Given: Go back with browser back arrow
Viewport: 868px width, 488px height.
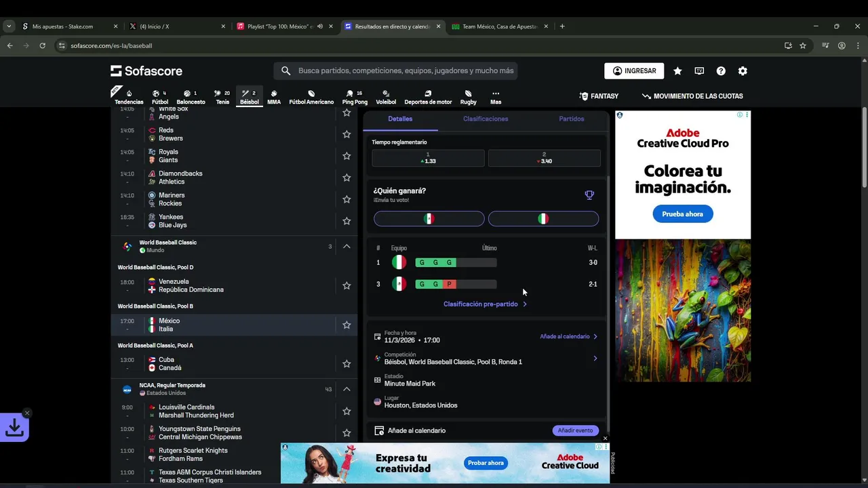Looking at the screenshot, I should click(x=9, y=45).
